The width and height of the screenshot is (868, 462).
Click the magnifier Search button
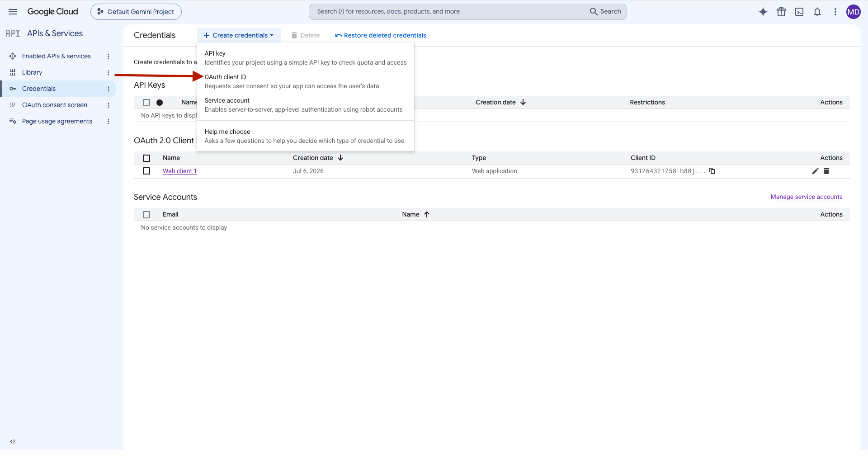click(605, 12)
